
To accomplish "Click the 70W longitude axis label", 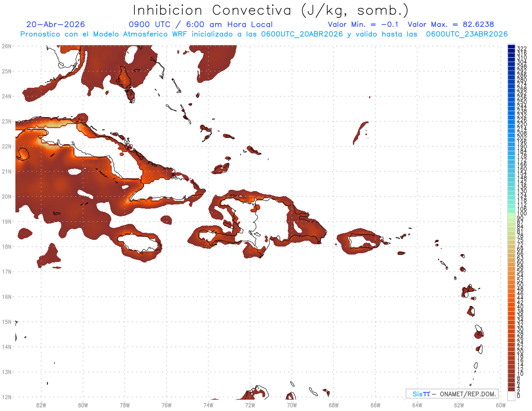I will 292,405.
